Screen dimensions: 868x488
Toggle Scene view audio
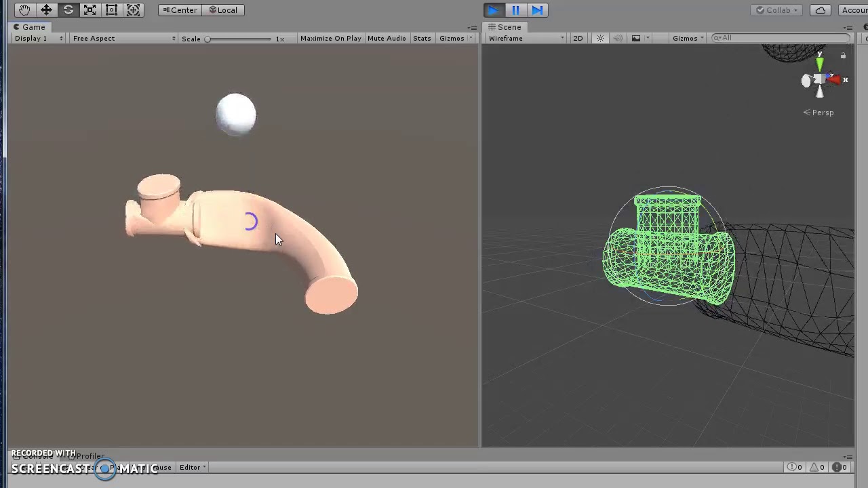618,38
